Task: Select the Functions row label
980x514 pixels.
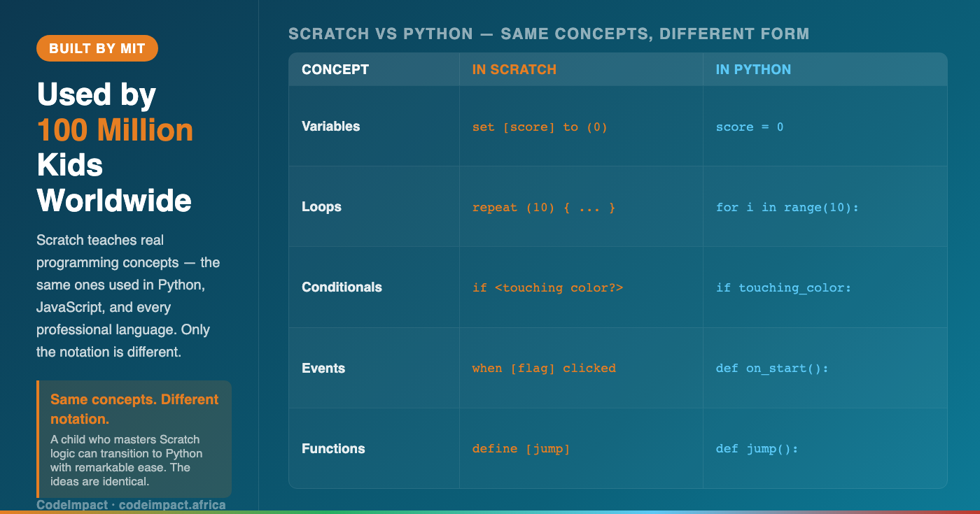Action: [x=333, y=449]
